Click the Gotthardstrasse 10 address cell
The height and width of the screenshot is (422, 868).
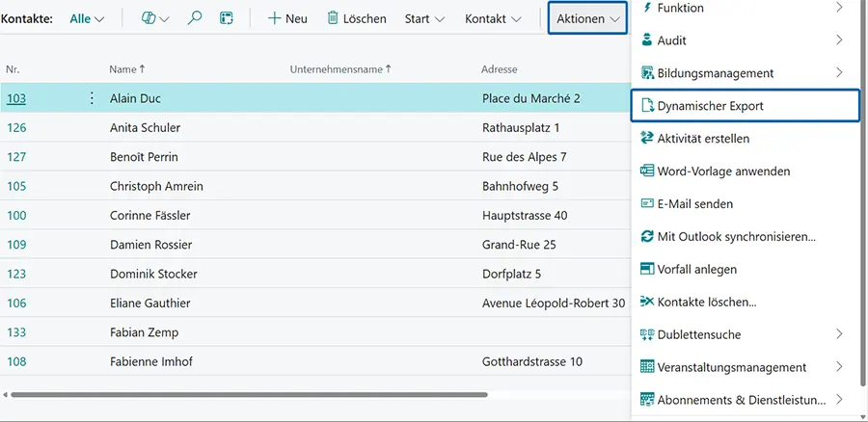tap(532, 361)
